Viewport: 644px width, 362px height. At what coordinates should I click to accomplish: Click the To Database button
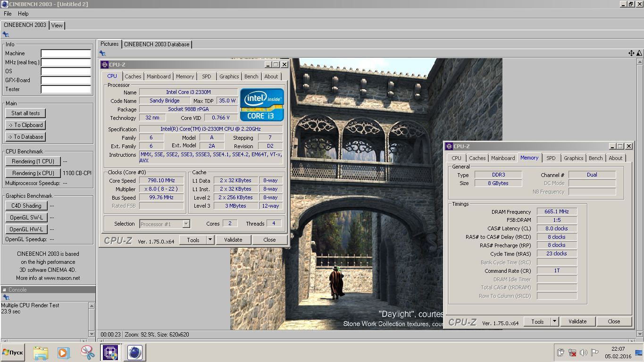coord(25,137)
